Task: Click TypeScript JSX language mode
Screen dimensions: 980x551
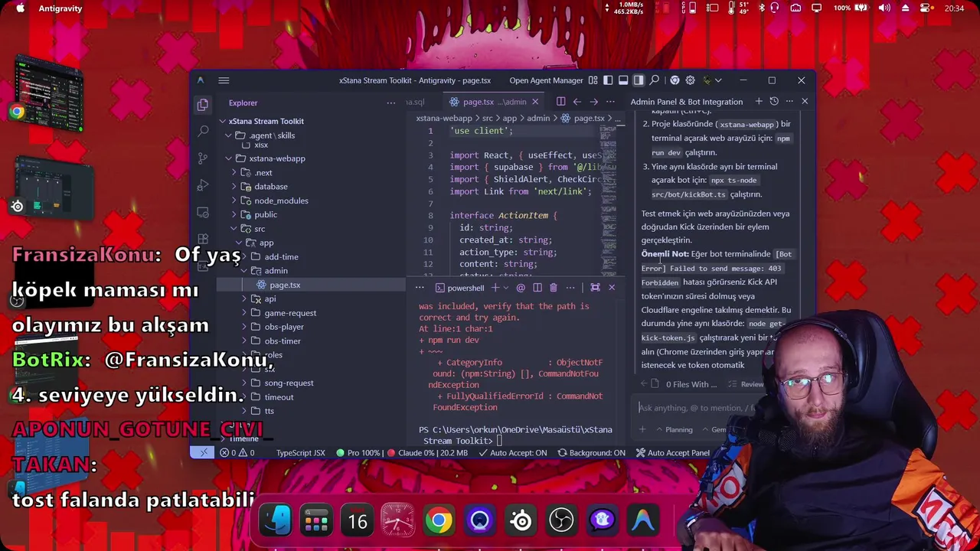Action: 300,453
